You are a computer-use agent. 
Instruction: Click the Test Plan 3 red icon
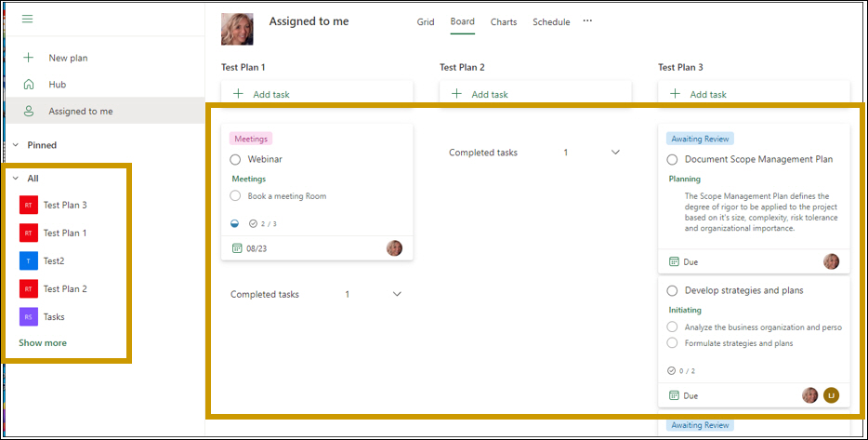(28, 206)
